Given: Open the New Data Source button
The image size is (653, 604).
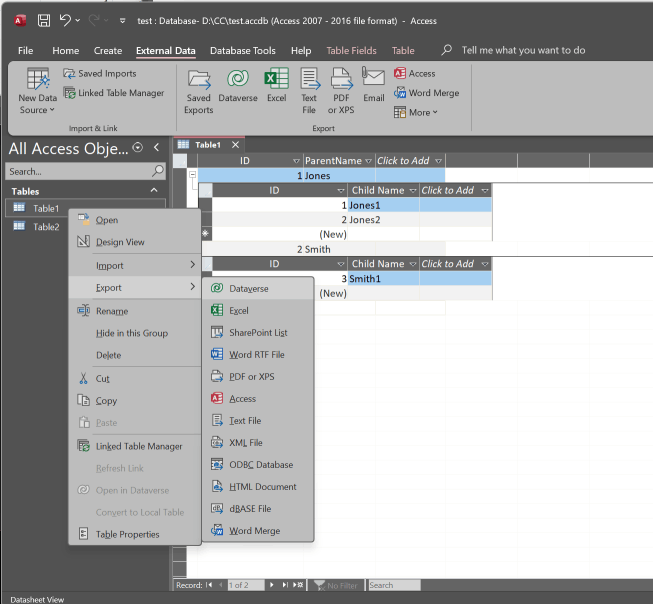Looking at the screenshot, I should [x=37, y=91].
